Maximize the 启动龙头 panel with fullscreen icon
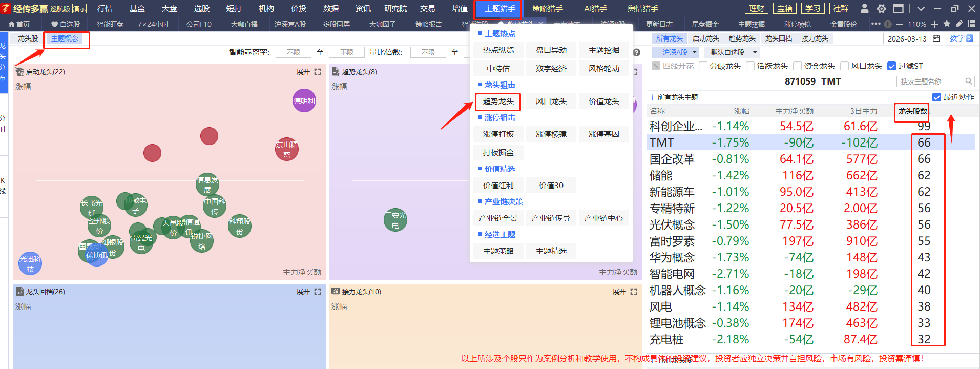Viewport: 980px width, 369px height. (318, 72)
